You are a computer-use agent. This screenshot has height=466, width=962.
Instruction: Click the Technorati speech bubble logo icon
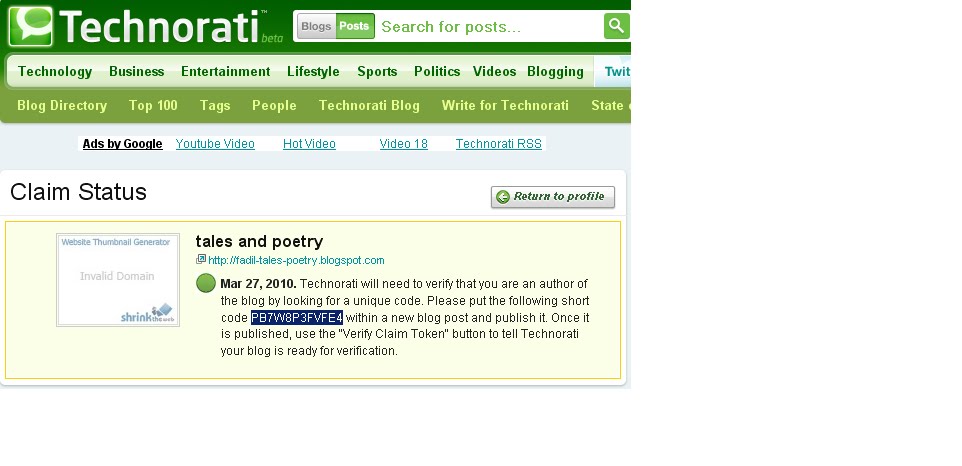coord(31,26)
